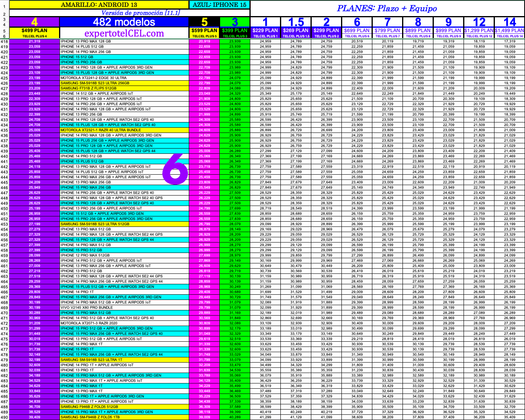The width and height of the screenshot is (525, 420).
Task: Click 'SAMSUNG SM-S918B S23 ULTRA 1T' model cell
Action: click(124, 360)
